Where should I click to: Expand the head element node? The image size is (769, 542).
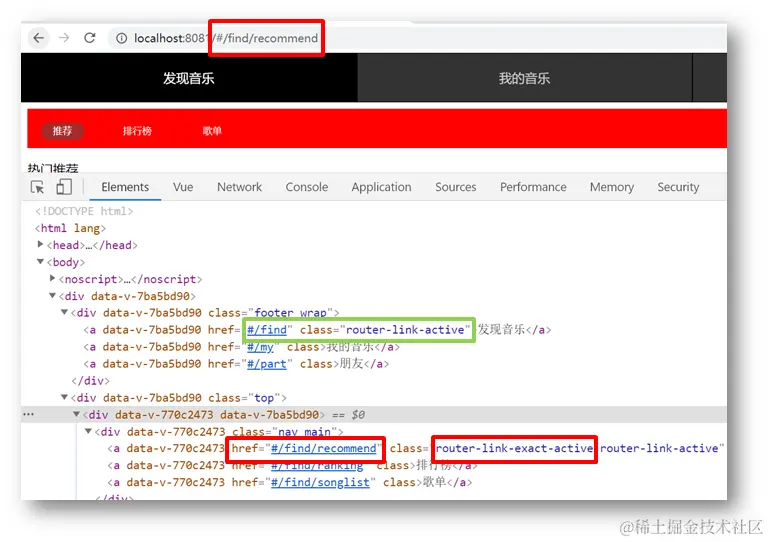click(x=40, y=244)
